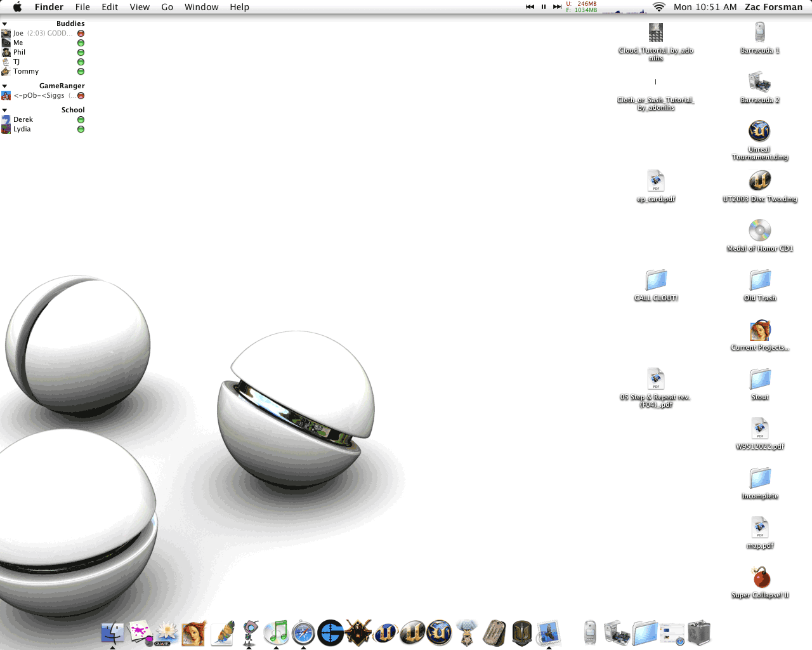Open the folder icon in the Dock
Image resolution: width=812 pixels, height=650 pixels.
(x=645, y=633)
